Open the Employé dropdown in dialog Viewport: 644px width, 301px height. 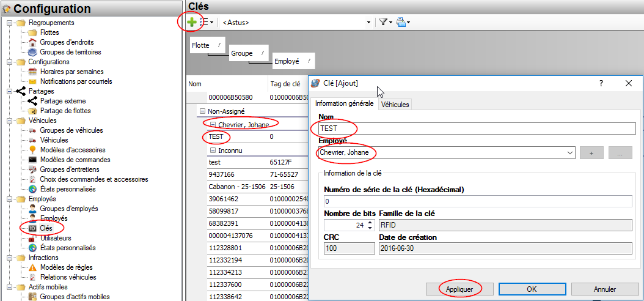[x=570, y=152]
